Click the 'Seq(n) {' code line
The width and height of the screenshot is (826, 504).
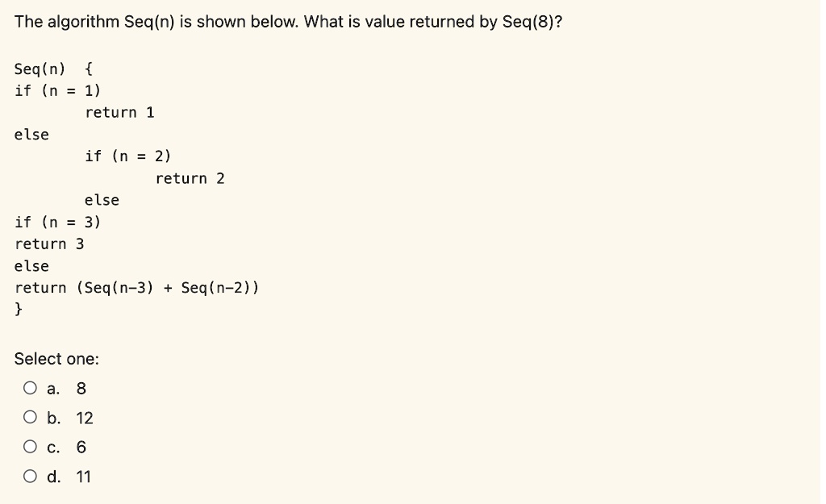tap(54, 69)
